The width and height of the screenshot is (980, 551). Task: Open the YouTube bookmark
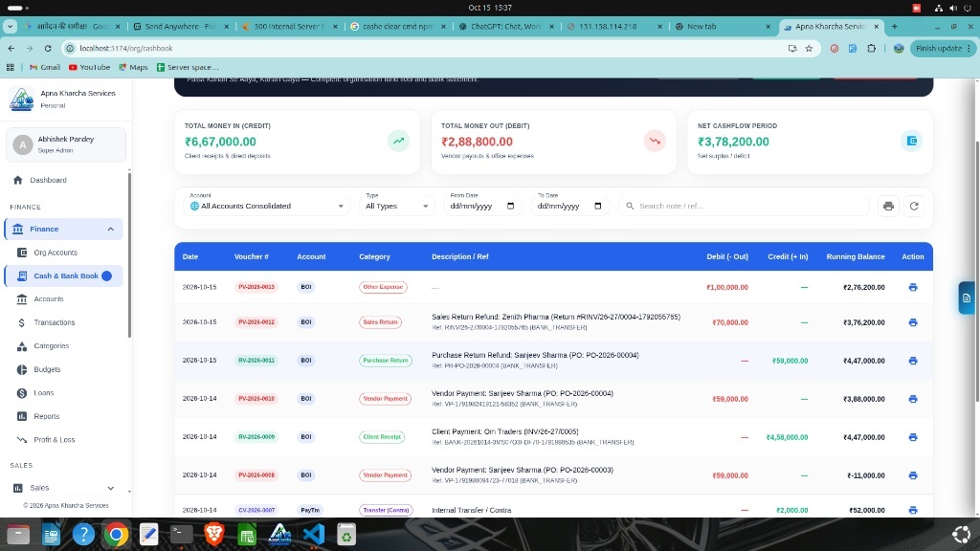89,67
